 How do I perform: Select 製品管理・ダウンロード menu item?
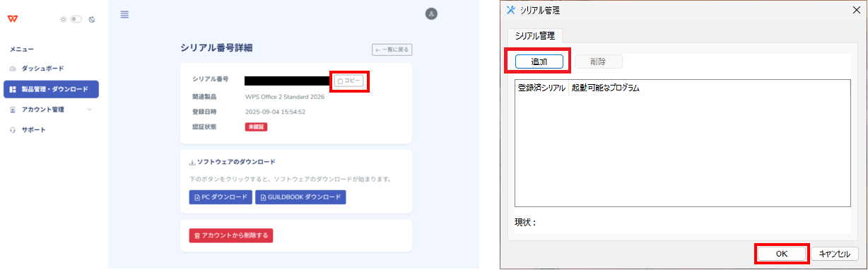point(51,89)
